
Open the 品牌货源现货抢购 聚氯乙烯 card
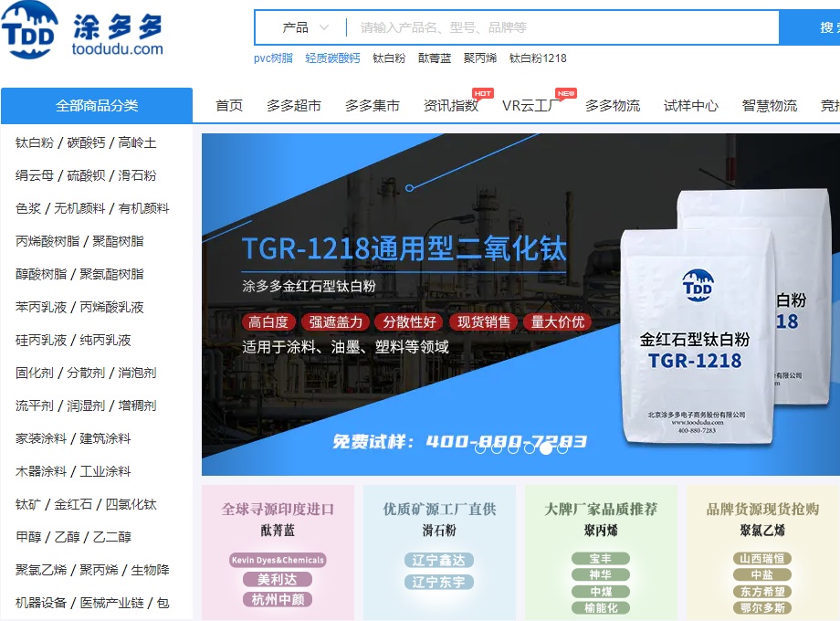tap(763, 553)
